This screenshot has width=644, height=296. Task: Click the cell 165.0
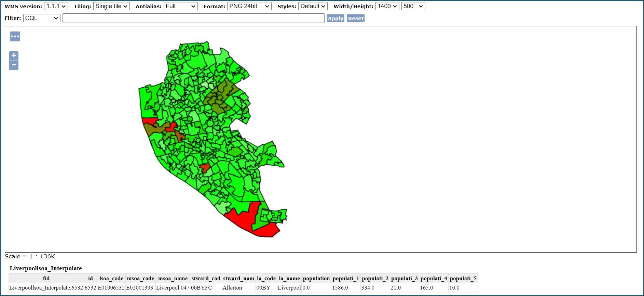click(434, 288)
